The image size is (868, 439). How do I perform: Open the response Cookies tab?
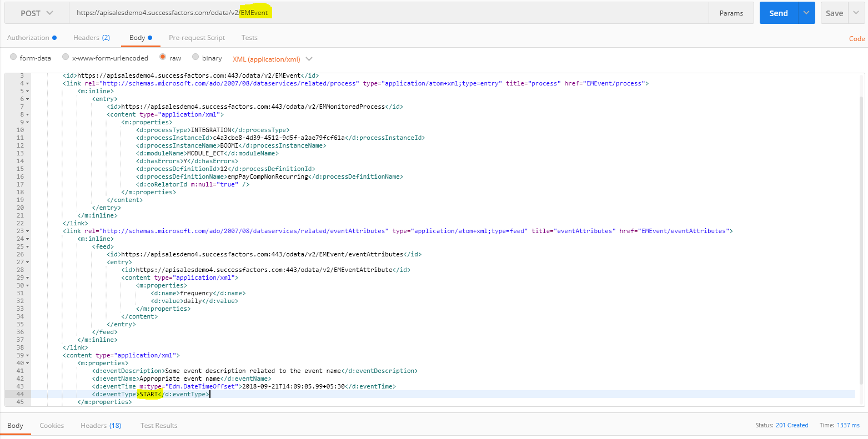pyautogui.click(x=52, y=426)
